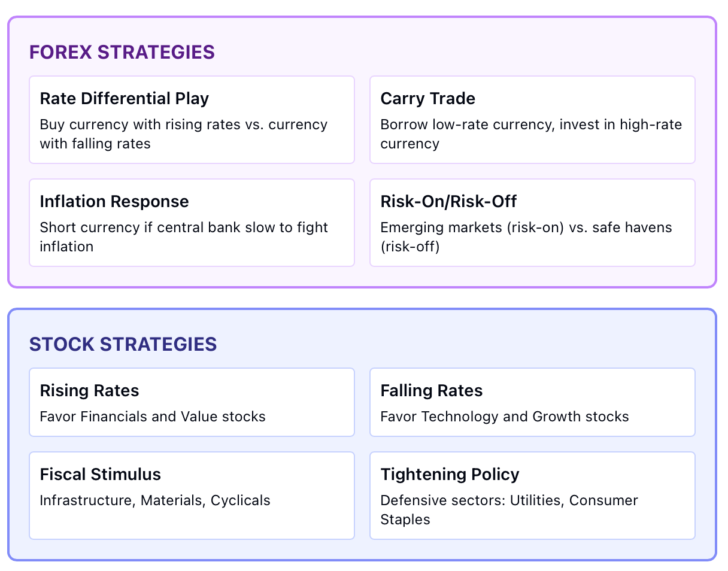This screenshot has height=571, width=728.
Task: Open the Carry Trade card
Action: click(532, 120)
